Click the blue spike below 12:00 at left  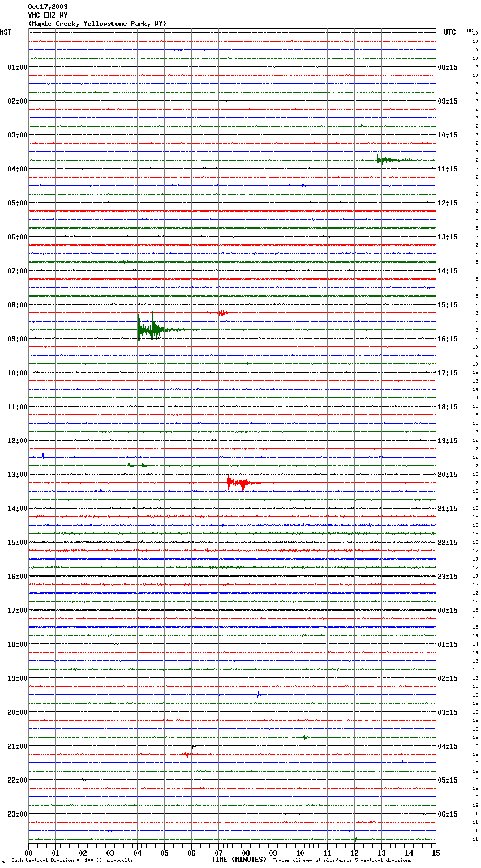(x=43, y=456)
